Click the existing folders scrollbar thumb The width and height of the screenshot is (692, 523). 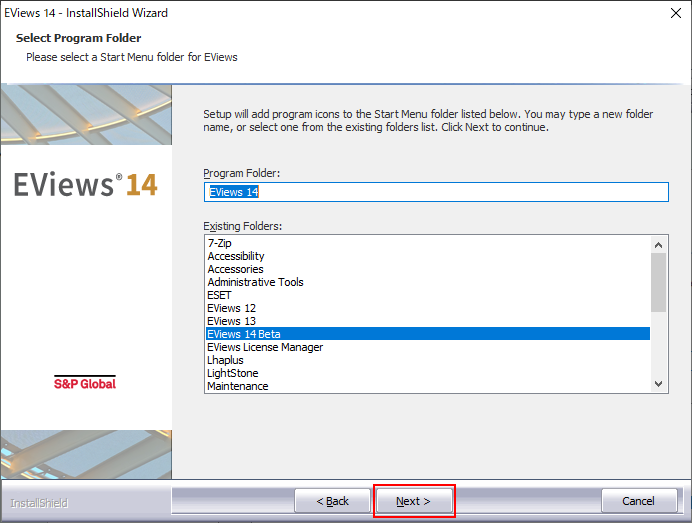(658, 282)
